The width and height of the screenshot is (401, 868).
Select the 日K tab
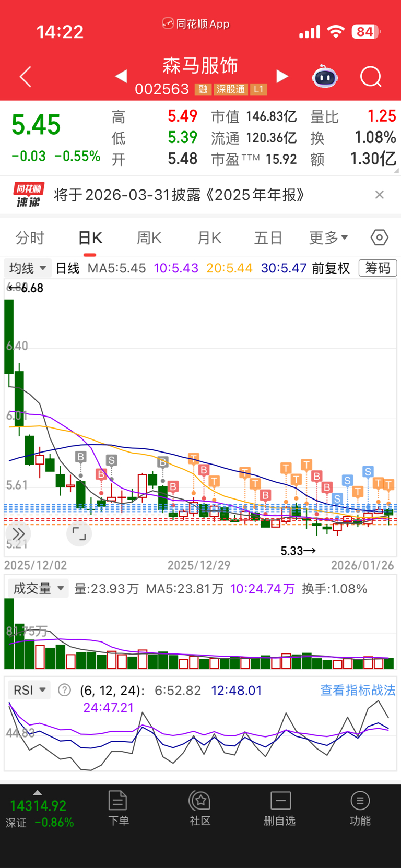click(x=90, y=238)
